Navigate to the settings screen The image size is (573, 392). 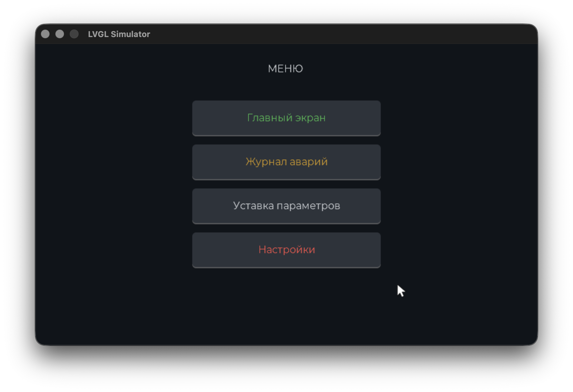[x=286, y=250]
